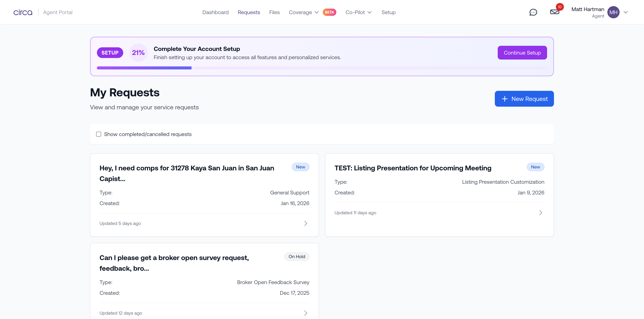Viewport: 644px width, 319px height.
Task: Open the Setup page from navigation
Action: click(389, 12)
